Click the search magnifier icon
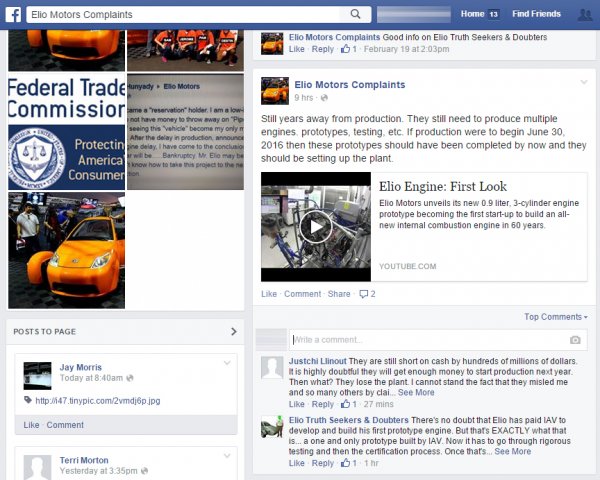The image size is (600, 480). pyautogui.click(x=355, y=14)
